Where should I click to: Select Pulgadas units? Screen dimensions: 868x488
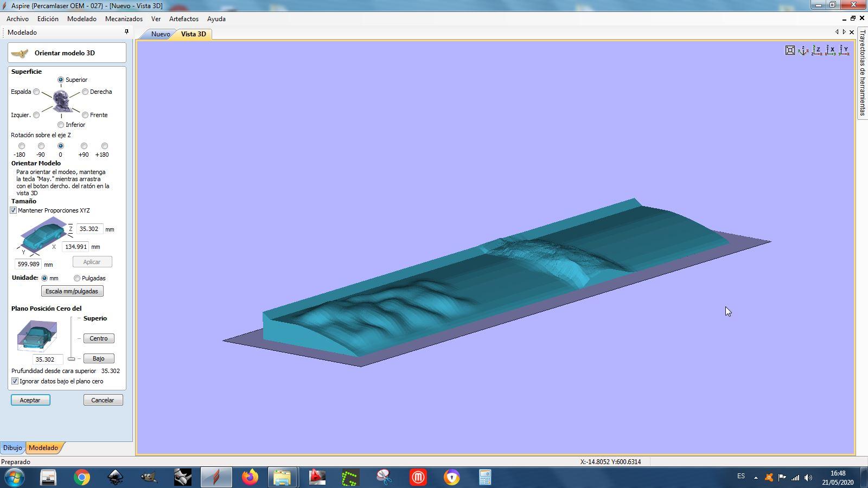pos(77,278)
